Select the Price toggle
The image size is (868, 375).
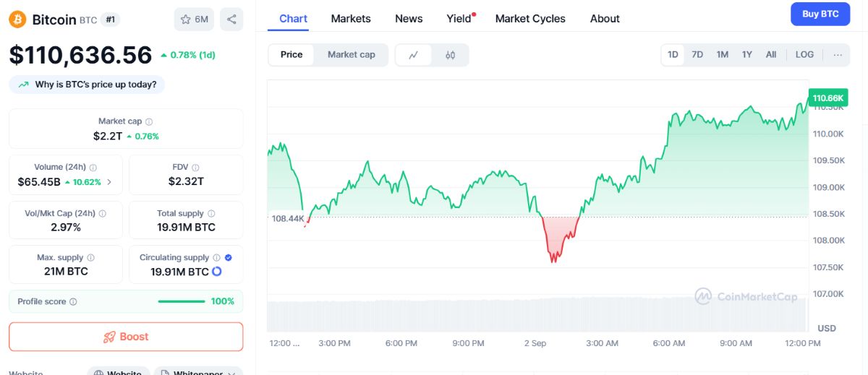pyautogui.click(x=292, y=55)
